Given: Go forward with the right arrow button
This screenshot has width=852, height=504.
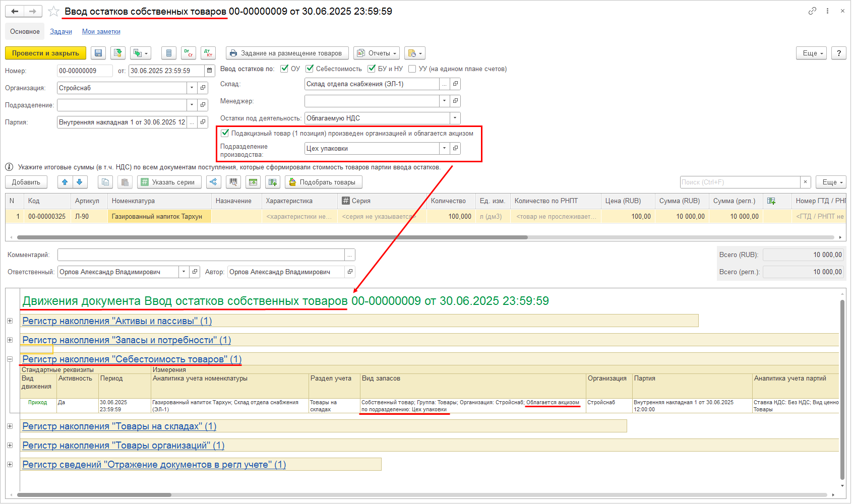Looking at the screenshot, I should click(x=33, y=11).
